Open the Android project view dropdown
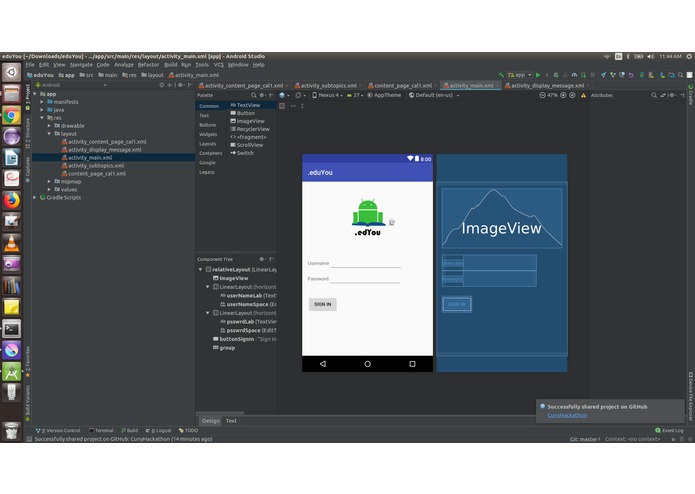The width and height of the screenshot is (695, 494). 71,85
